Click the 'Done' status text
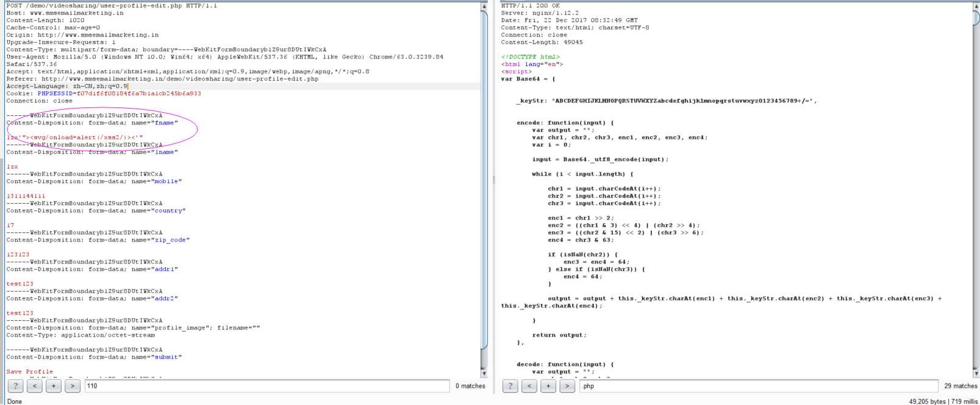 tap(15, 401)
